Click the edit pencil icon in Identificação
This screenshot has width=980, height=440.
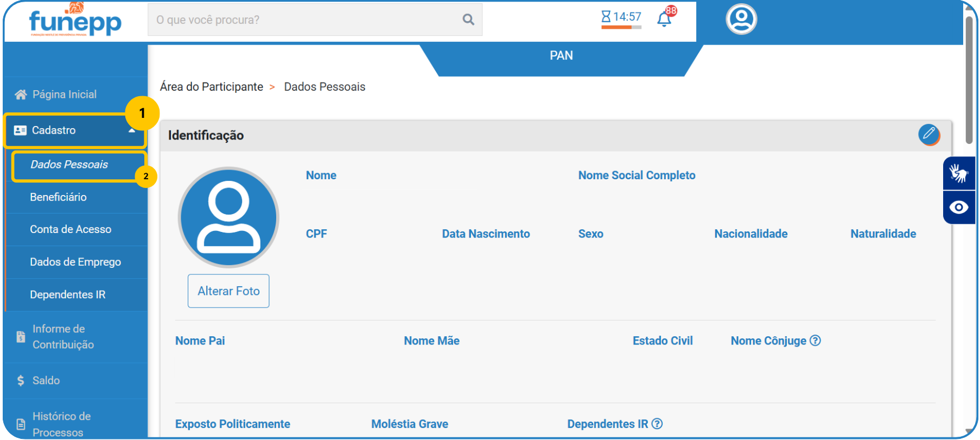click(928, 134)
